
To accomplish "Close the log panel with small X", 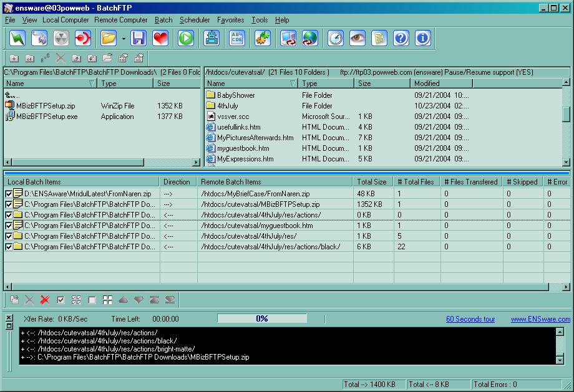I will coord(9,317).
